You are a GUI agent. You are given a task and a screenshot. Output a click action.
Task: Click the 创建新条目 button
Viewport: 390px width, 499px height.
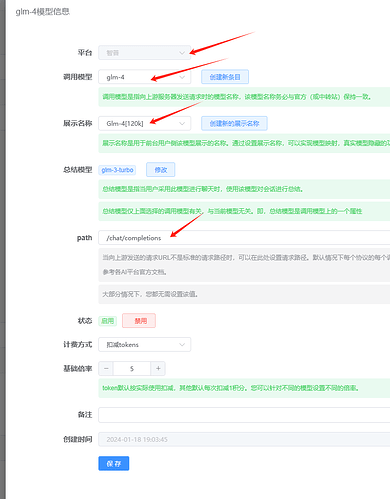[x=225, y=77]
